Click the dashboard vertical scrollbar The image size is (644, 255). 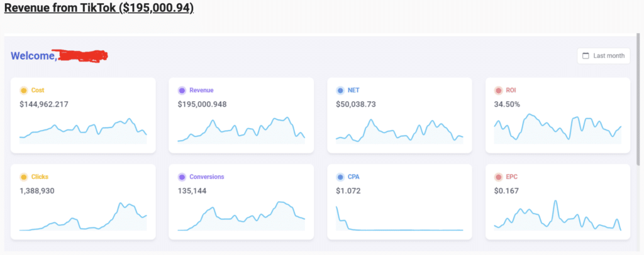click(638, 100)
